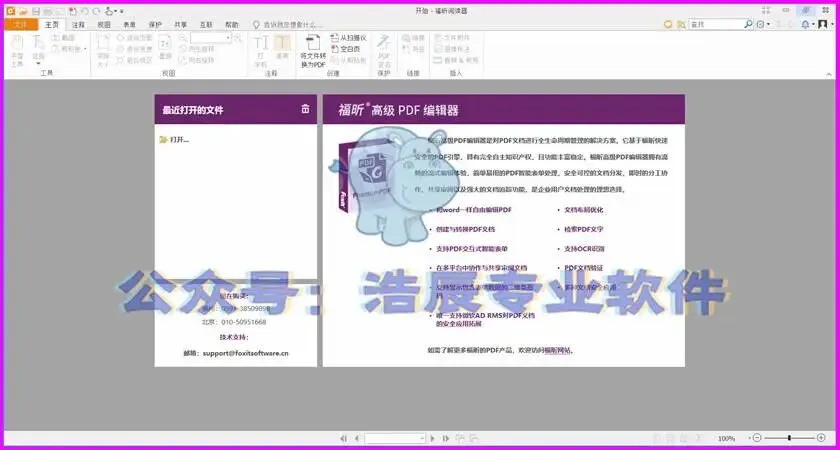Click the ribbon zoom-out magnifier icon
The height and width of the screenshot is (450, 840).
tap(183, 38)
